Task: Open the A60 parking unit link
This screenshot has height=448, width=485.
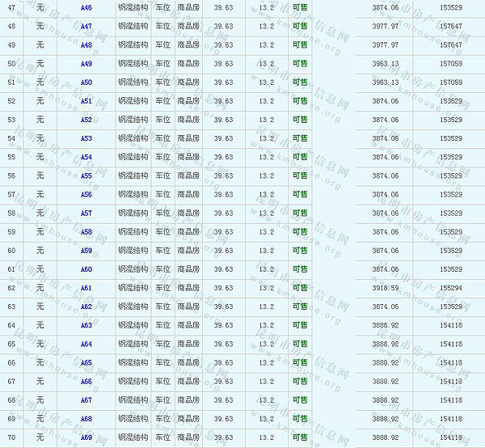Action: tap(86, 268)
